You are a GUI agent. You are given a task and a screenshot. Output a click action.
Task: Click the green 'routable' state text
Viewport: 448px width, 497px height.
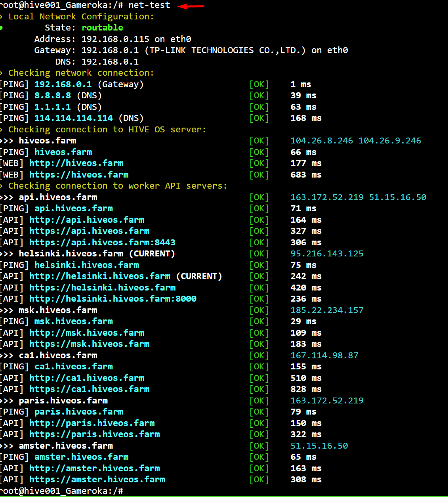tap(102, 28)
